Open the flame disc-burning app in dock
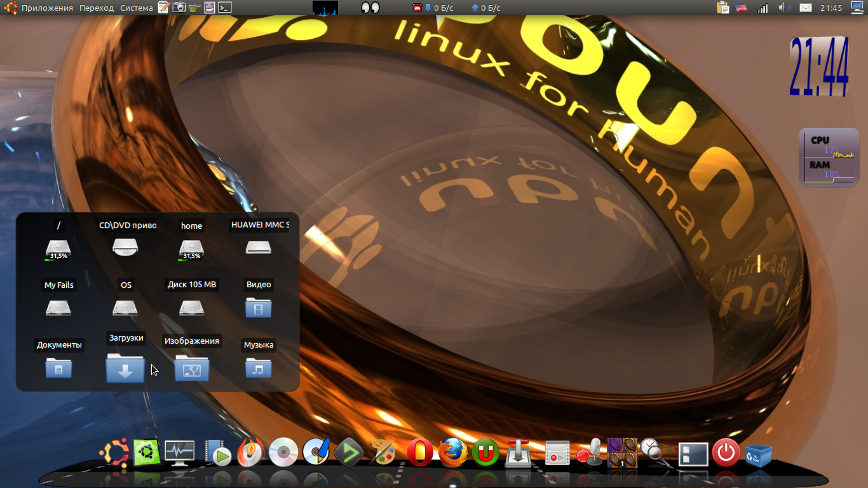This screenshot has width=868, height=488. click(x=250, y=453)
